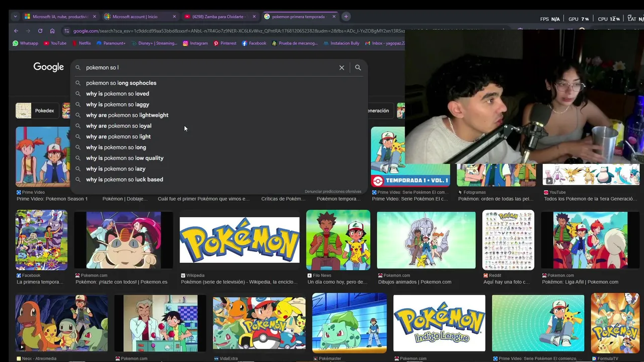
Task: Open a new tab with the plus button
Action: [x=346, y=17]
